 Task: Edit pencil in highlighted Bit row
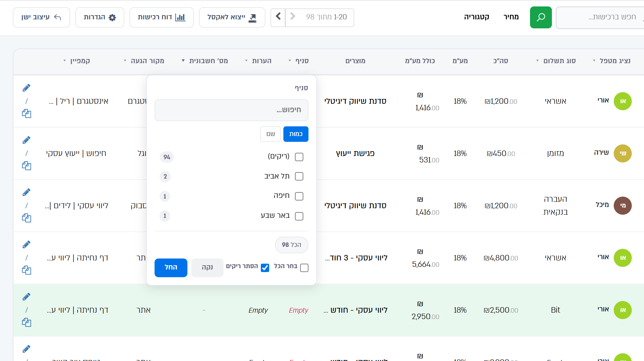[x=26, y=297]
